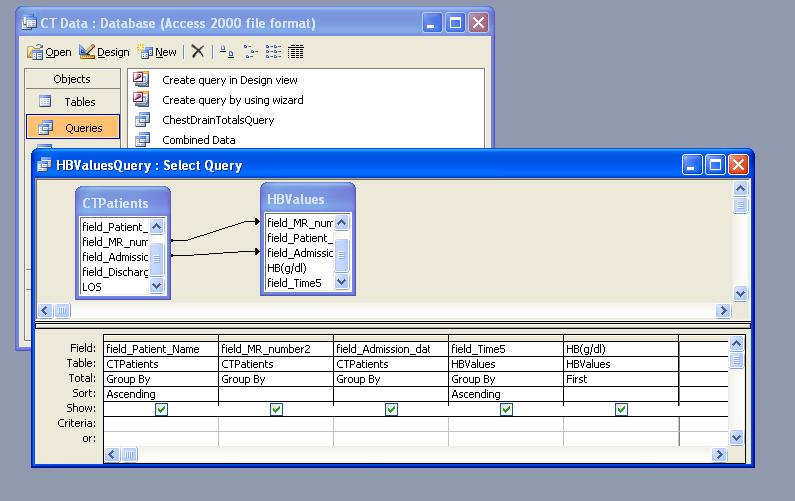The image size is (795, 501).
Task: Uncheck Show for HB(g/dl) column
Action: point(622,409)
